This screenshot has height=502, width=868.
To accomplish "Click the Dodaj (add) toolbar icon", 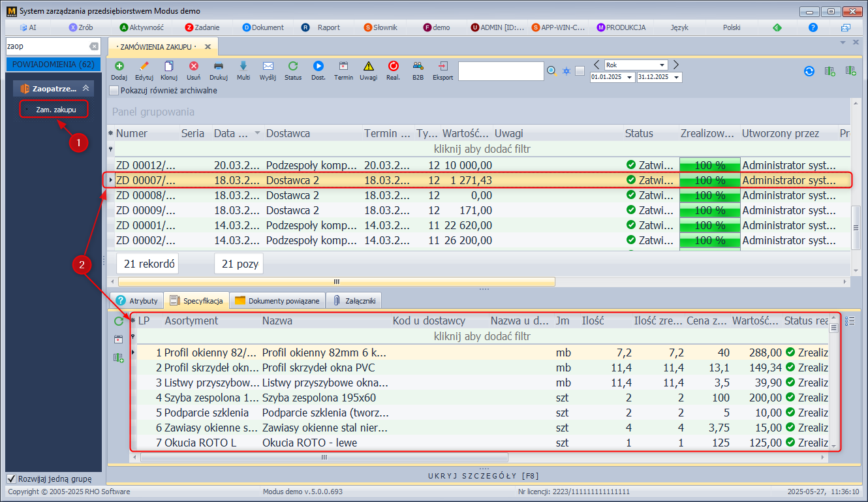I will 119,66.
